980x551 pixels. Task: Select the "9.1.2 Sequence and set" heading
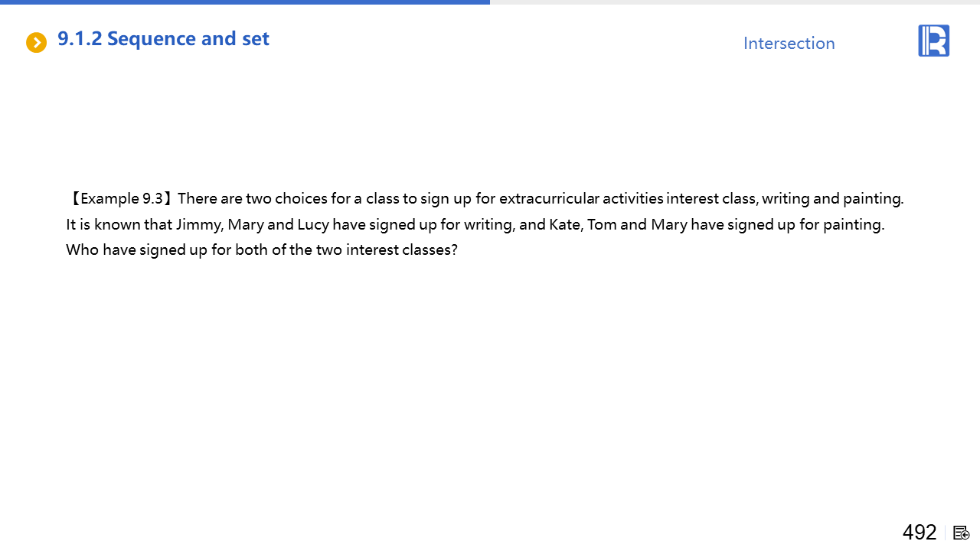[163, 39]
